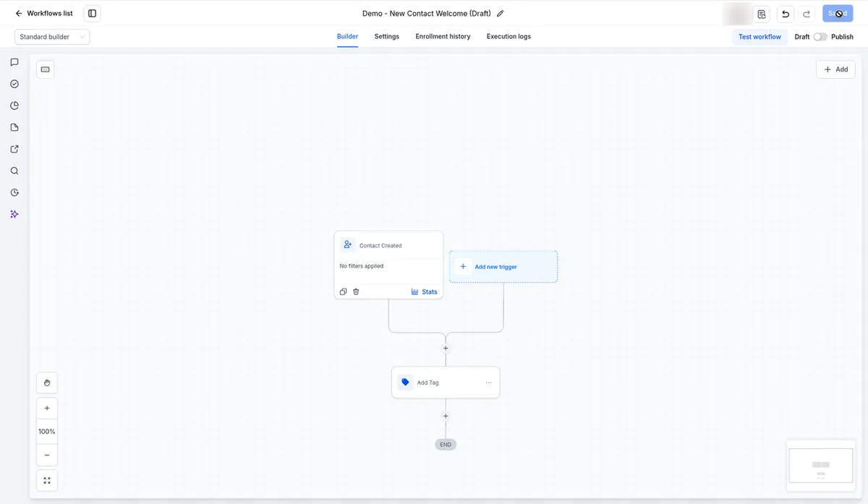Add a step below Add Tag

pos(446,416)
